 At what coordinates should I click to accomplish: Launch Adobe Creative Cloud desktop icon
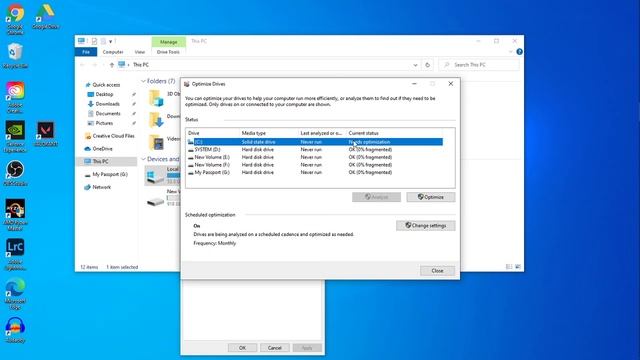(15, 97)
